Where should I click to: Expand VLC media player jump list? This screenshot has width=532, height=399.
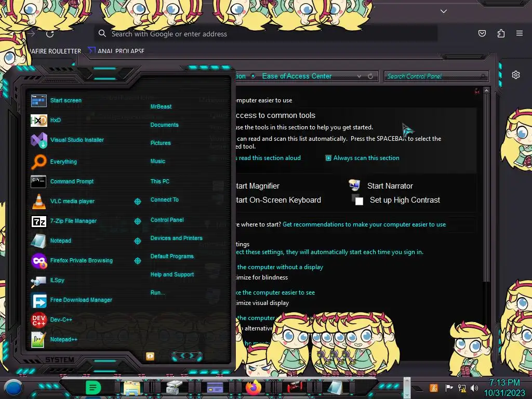pyautogui.click(x=137, y=202)
